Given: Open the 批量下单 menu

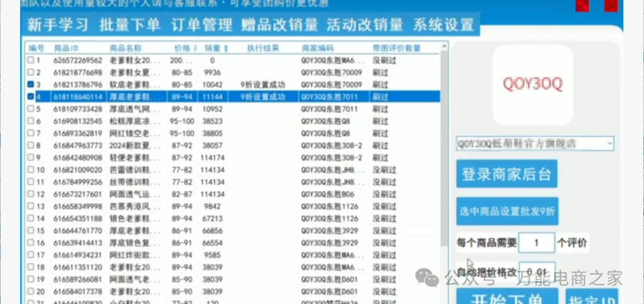Looking at the screenshot, I should [x=129, y=25].
